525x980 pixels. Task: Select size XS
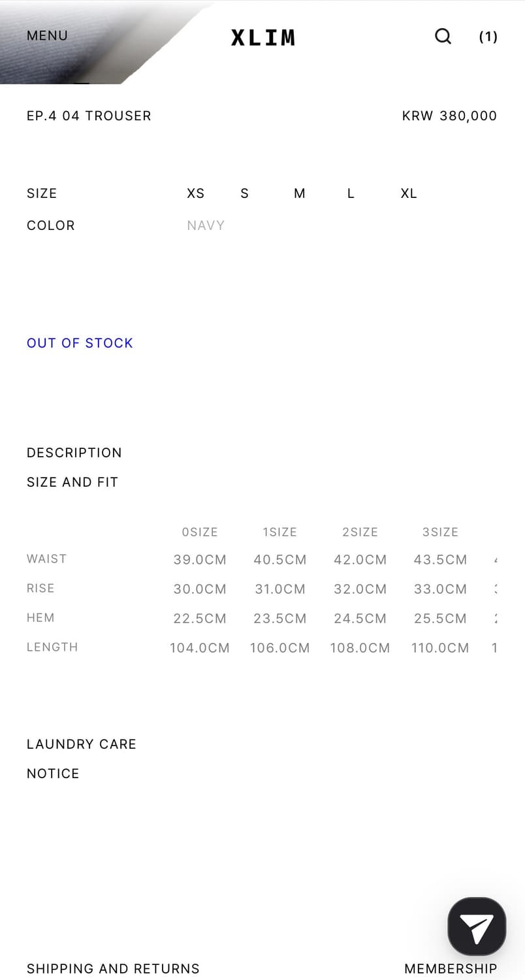195,193
